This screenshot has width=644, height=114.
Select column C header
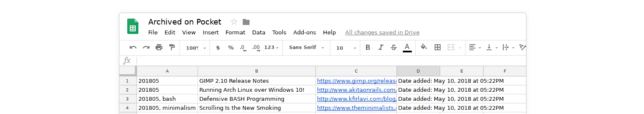(x=356, y=71)
